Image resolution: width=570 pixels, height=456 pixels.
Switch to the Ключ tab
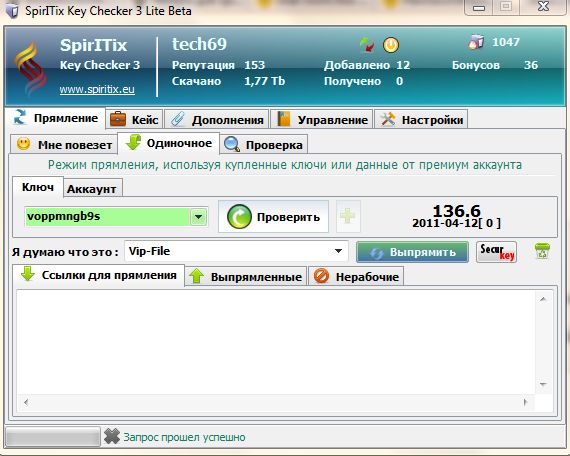[x=38, y=187]
